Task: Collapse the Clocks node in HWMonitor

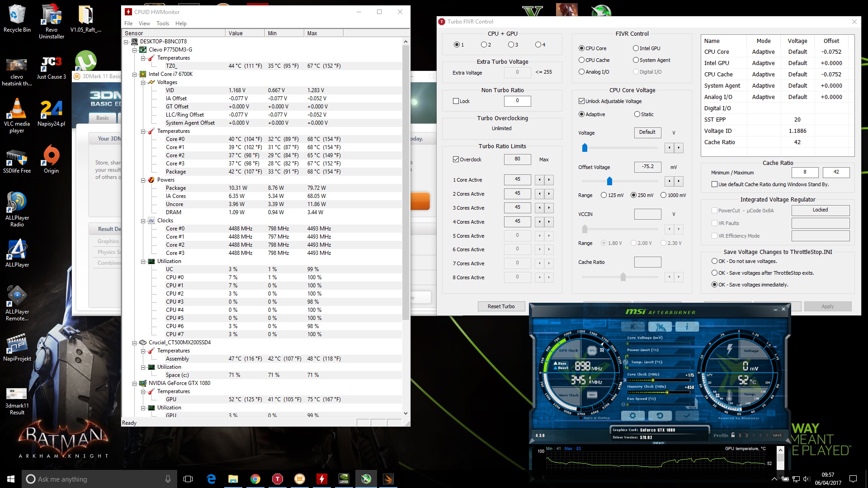Action: point(143,221)
